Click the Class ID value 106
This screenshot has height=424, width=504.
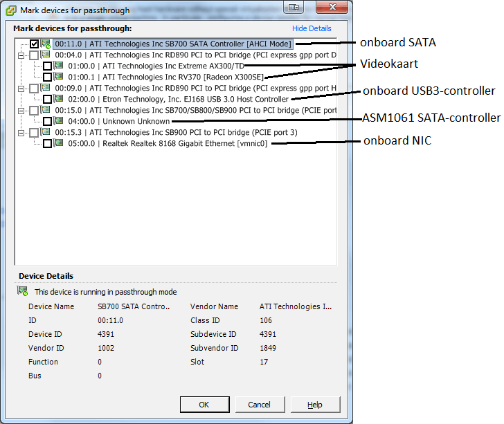pyautogui.click(x=266, y=320)
